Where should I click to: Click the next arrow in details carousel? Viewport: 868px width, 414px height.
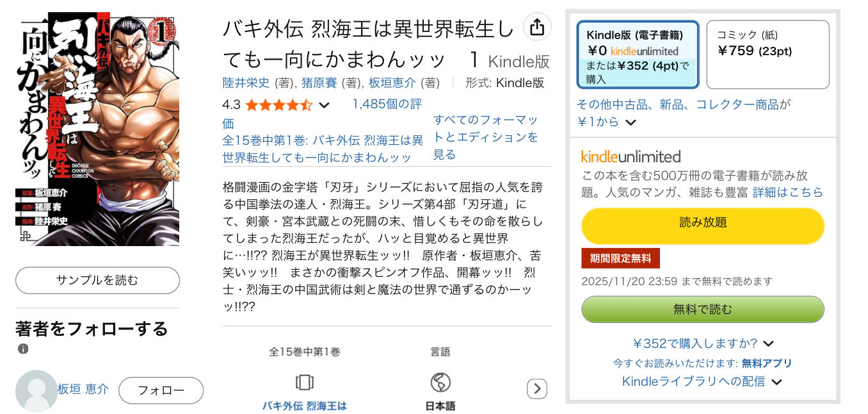537,388
